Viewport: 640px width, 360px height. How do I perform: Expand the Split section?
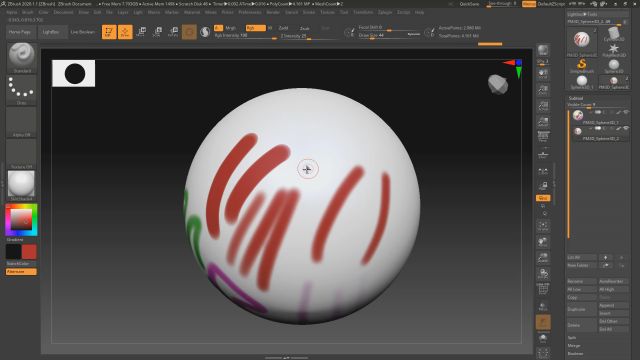(572, 338)
